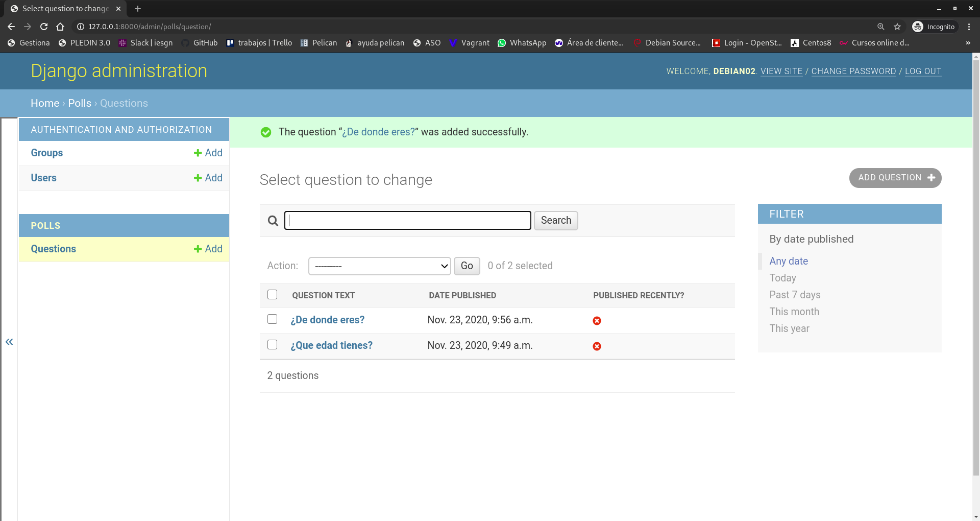
Task: Filter by Past 7 days
Action: tap(795, 295)
